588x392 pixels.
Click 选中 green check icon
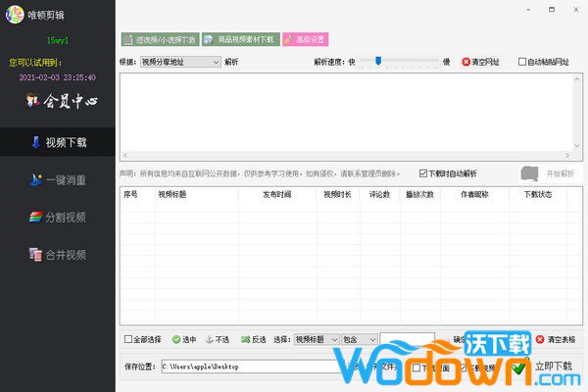pos(176,339)
